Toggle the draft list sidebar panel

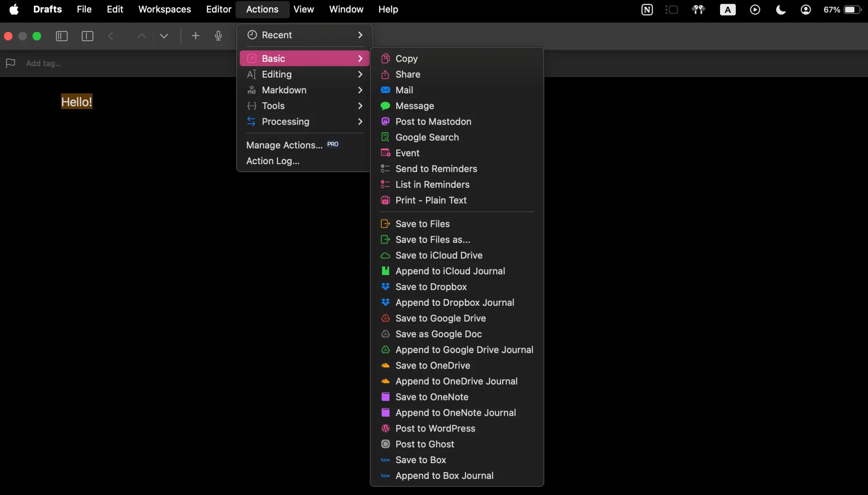pyautogui.click(x=62, y=36)
